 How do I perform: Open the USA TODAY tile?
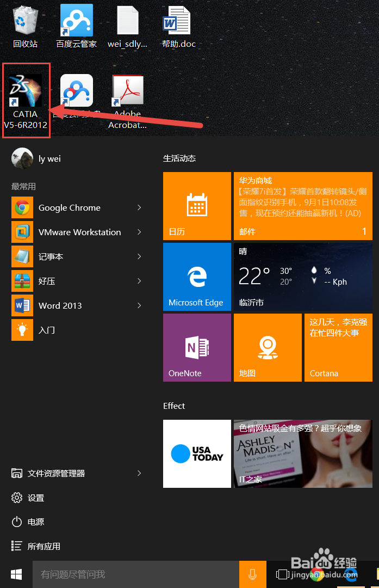pyautogui.click(x=197, y=454)
